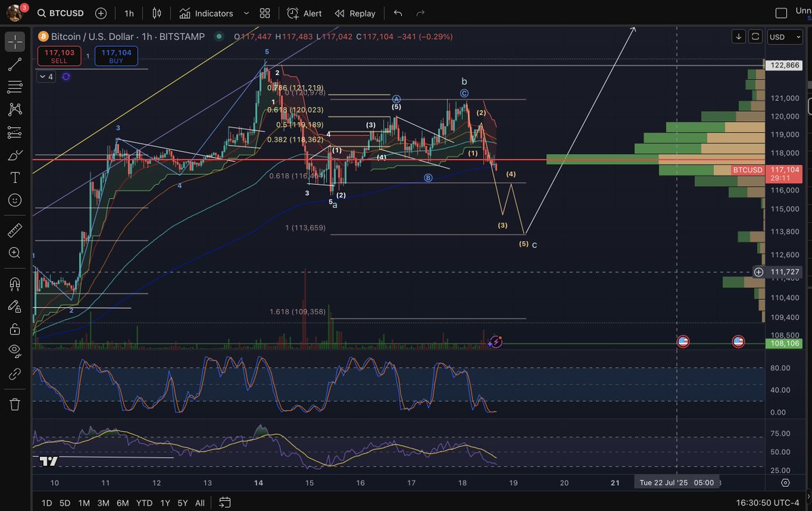Activate the zoom in magnifier tool
The width and height of the screenshot is (812, 511).
coord(15,253)
